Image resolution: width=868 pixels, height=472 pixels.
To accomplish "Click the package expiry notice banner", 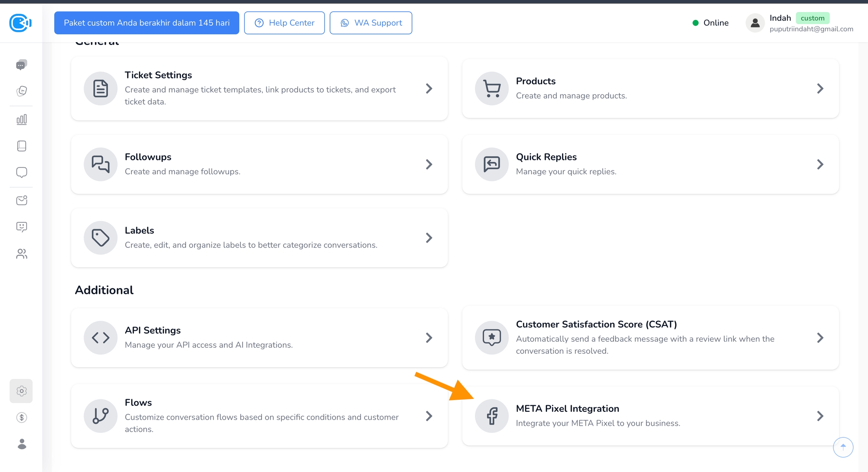I will point(147,23).
